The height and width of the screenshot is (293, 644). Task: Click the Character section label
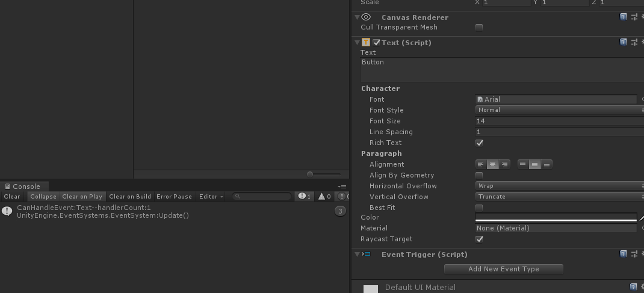click(380, 88)
